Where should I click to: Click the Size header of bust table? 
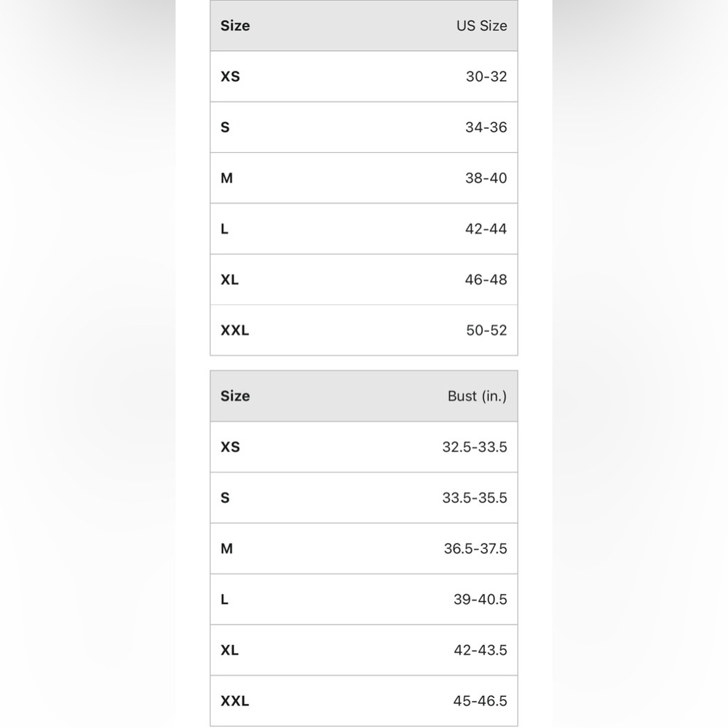click(x=235, y=396)
